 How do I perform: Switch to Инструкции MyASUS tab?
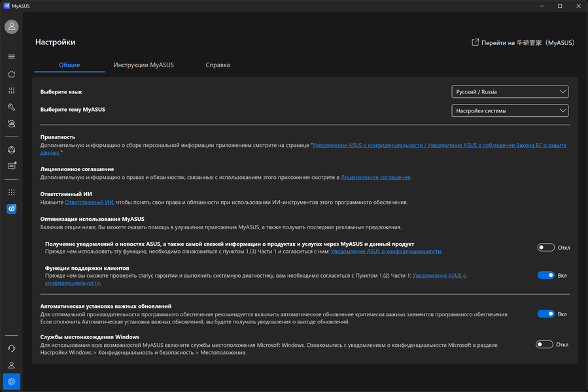point(144,65)
